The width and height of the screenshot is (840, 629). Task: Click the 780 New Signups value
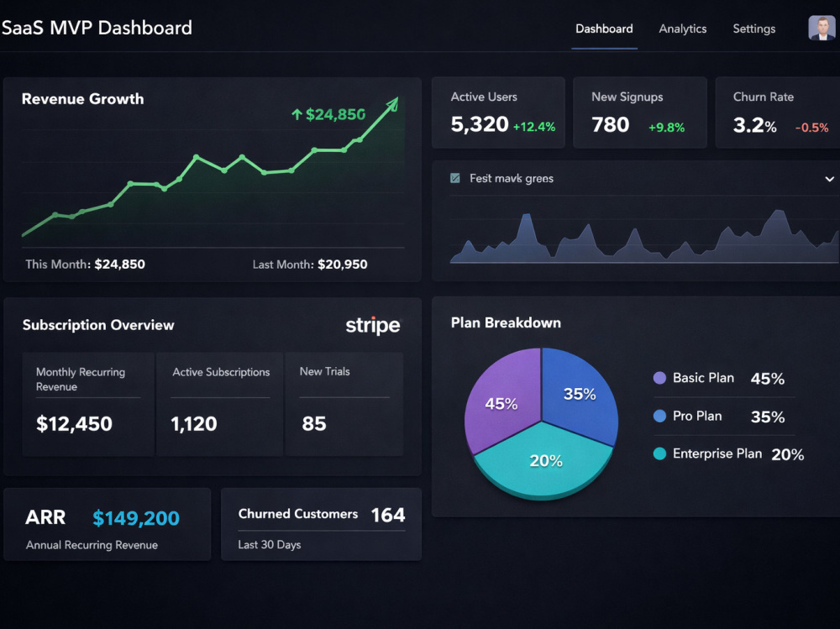pos(610,125)
